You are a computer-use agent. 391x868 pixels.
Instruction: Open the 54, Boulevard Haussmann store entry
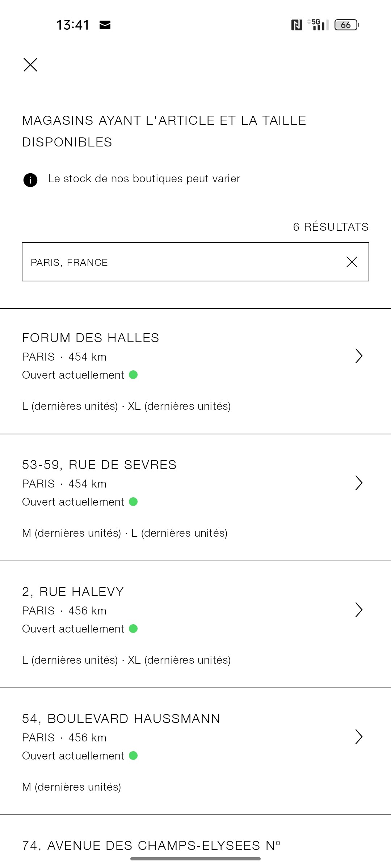pyautogui.click(x=121, y=719)
